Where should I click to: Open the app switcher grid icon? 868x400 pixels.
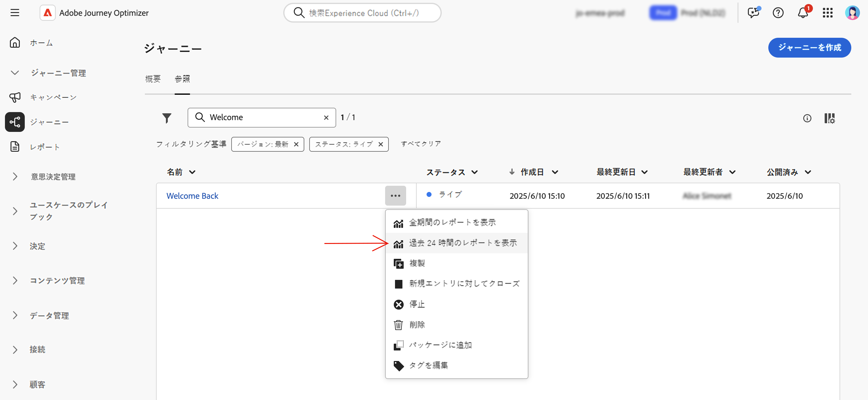(x=827, y=13)
